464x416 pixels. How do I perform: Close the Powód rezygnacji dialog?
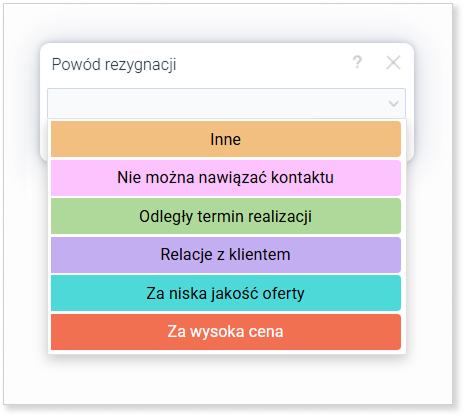[393, 62]
